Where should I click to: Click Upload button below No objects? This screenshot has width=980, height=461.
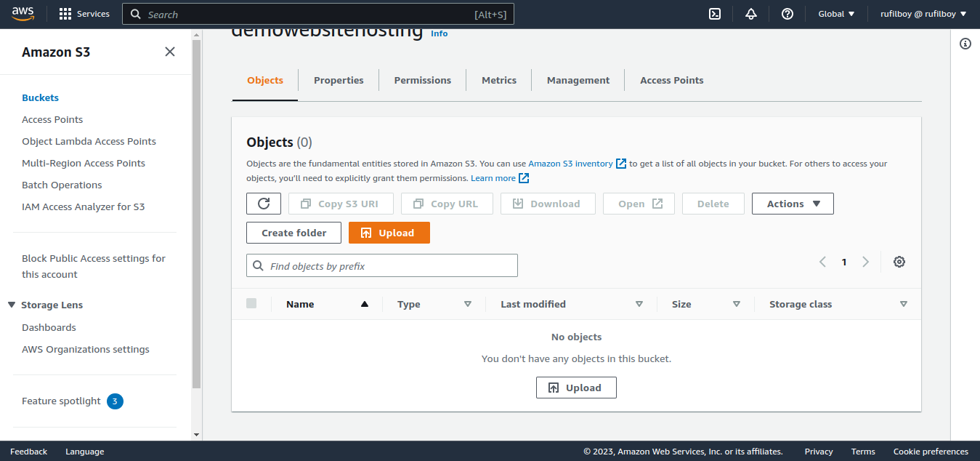pyautogui.click(x=576, y=388)
